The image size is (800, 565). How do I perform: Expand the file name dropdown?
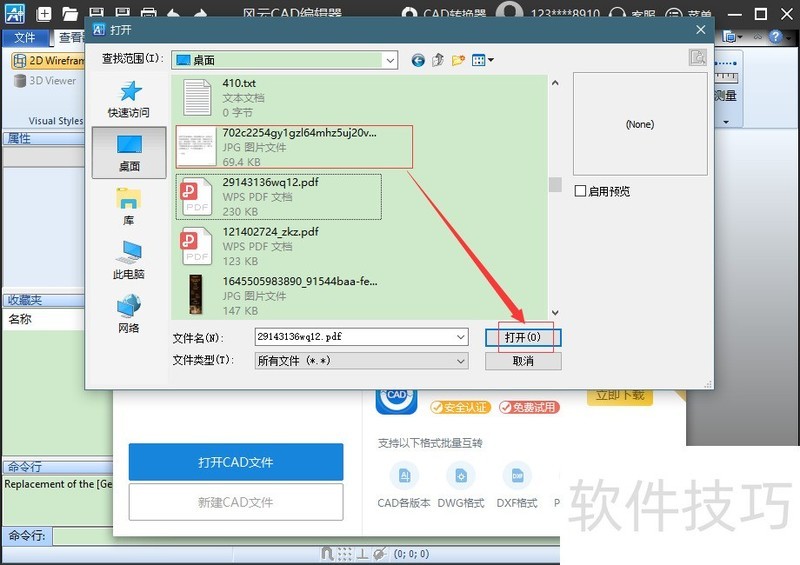(460, 337)
